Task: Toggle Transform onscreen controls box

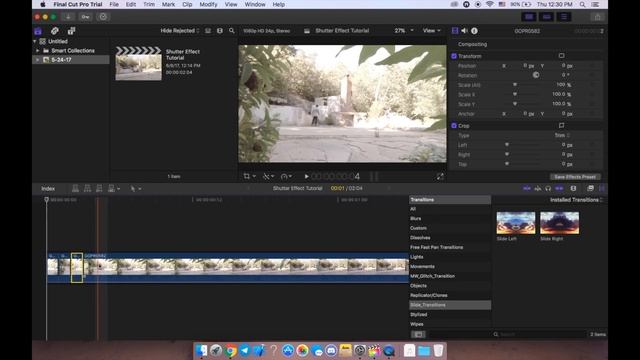Action: point(562,56)
